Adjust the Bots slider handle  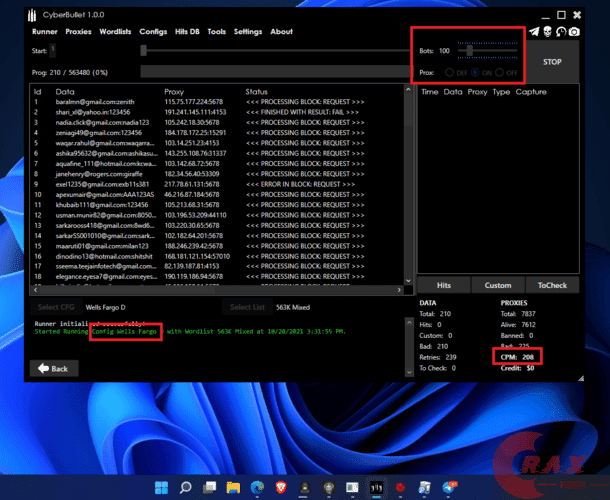click(x=470, y=51)
